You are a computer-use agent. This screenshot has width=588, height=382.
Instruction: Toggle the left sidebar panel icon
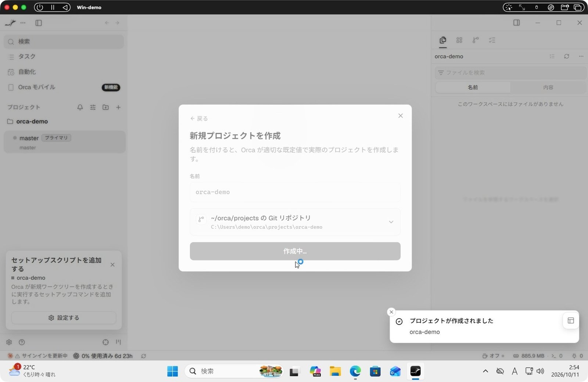(x=39, y=23)
